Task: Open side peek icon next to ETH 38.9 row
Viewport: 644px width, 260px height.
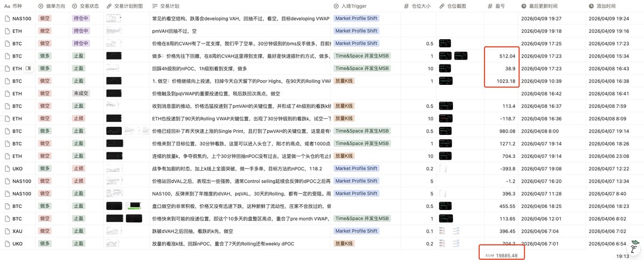Action: (28, 69)
